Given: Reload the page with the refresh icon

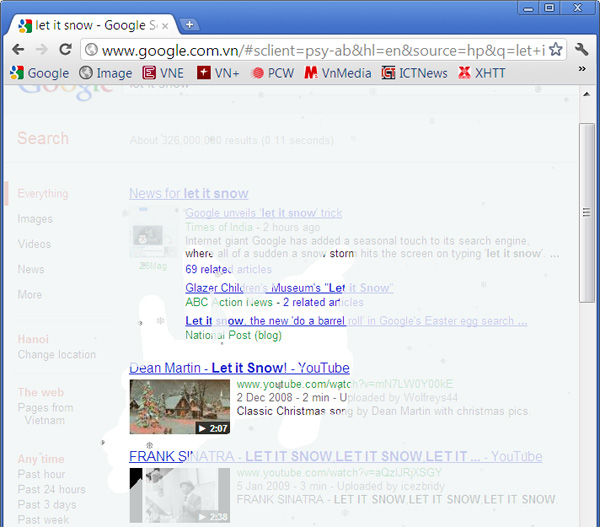Looking at the screenshot, I should tap(65, 49).
